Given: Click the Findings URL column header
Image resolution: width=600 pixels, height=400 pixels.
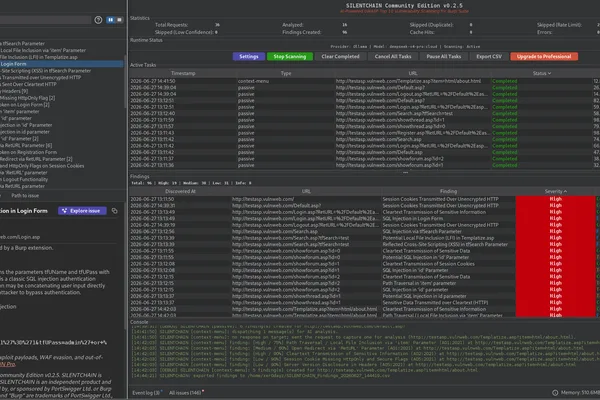Looking at the screenshot, I should coord(306,191).
